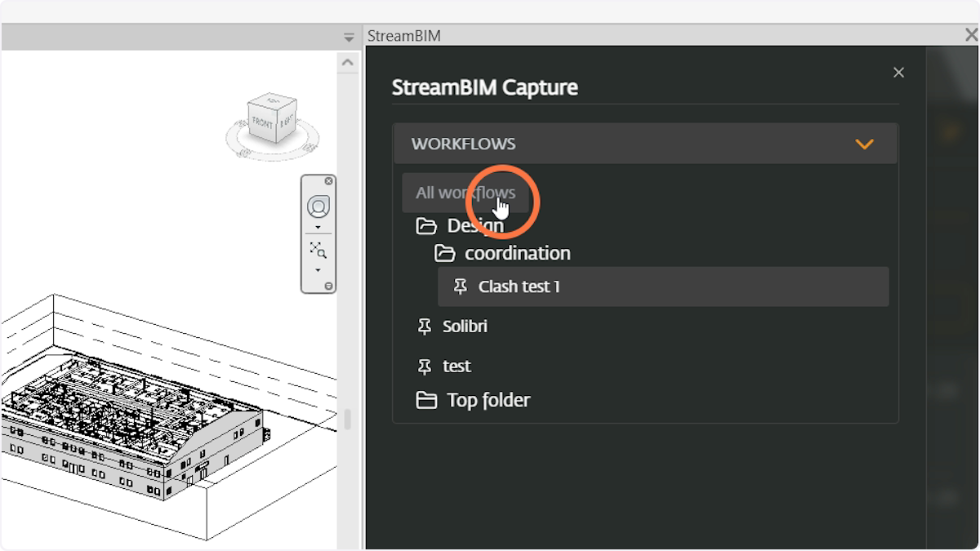The width and height of the screenshot is (980, 551).
Task: Select the Solibri workflow
Action: 465,327
